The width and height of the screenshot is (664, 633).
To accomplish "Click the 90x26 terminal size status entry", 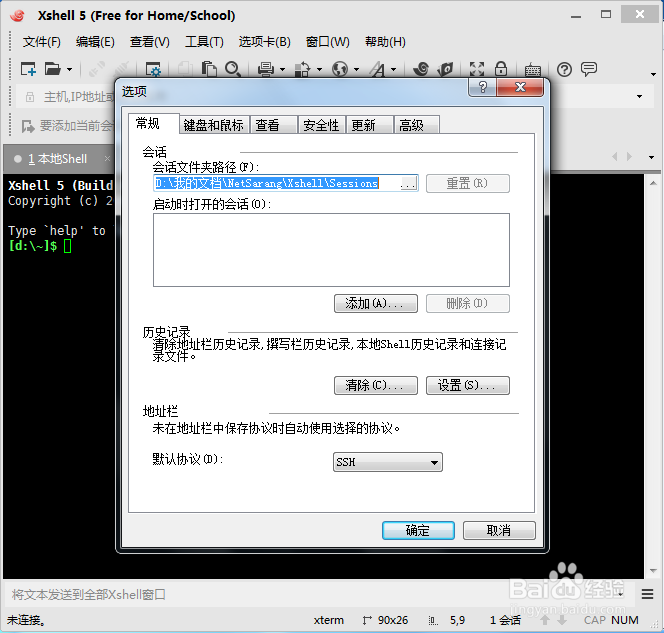I will click(x=385, y=620).
